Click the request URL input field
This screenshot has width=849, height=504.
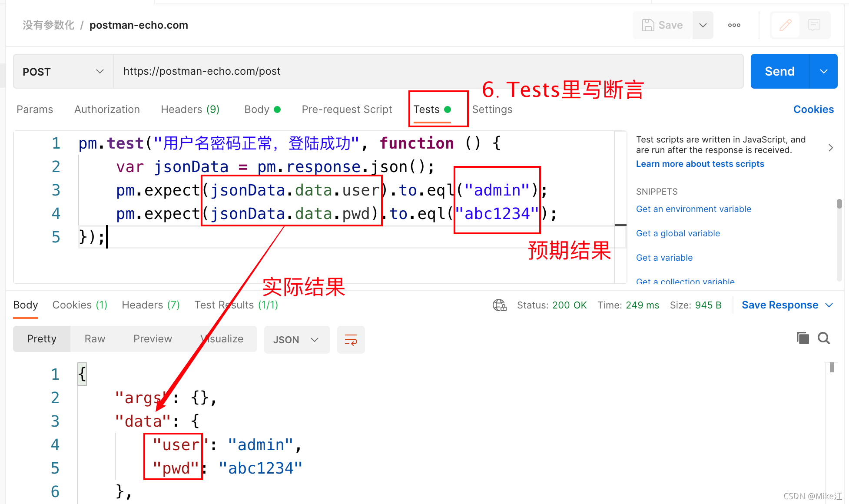pos(428,71)
